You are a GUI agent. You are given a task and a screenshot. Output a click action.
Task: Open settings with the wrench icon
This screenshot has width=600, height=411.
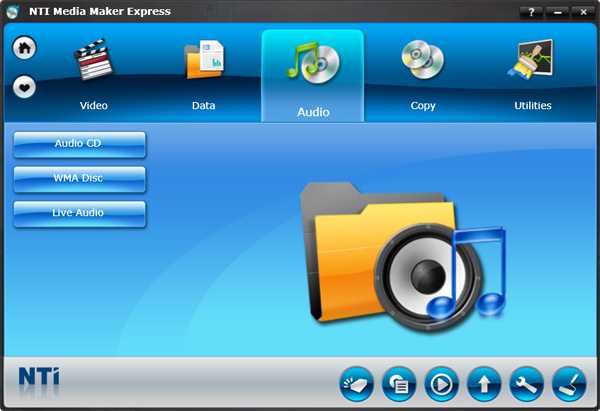click(527, 384)
